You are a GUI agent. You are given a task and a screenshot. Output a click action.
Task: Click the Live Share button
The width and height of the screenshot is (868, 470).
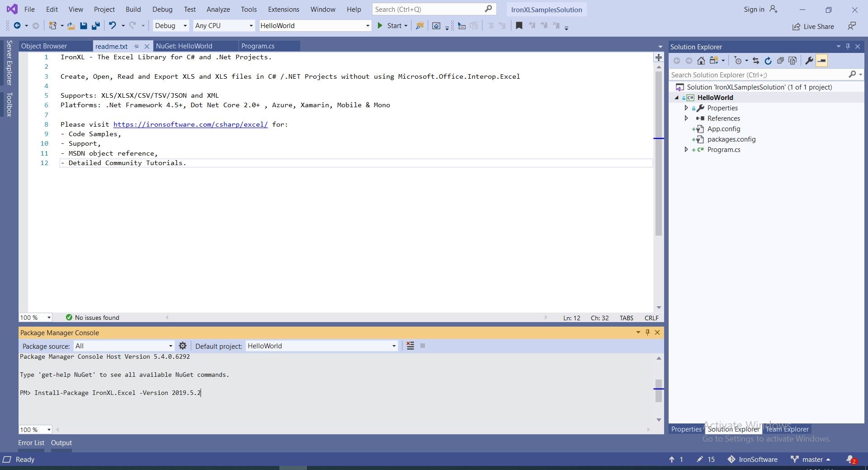[813, 27]
